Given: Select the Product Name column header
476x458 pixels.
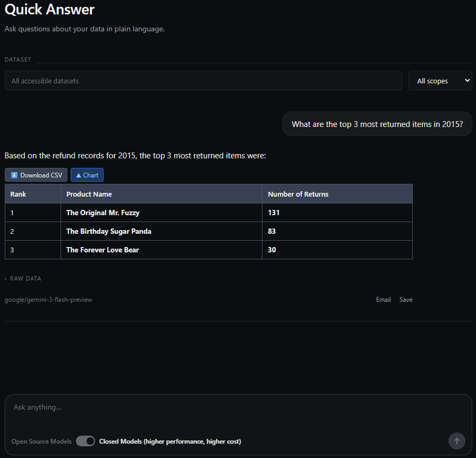Looking at the screenshot, I should (x=161, y=194).
